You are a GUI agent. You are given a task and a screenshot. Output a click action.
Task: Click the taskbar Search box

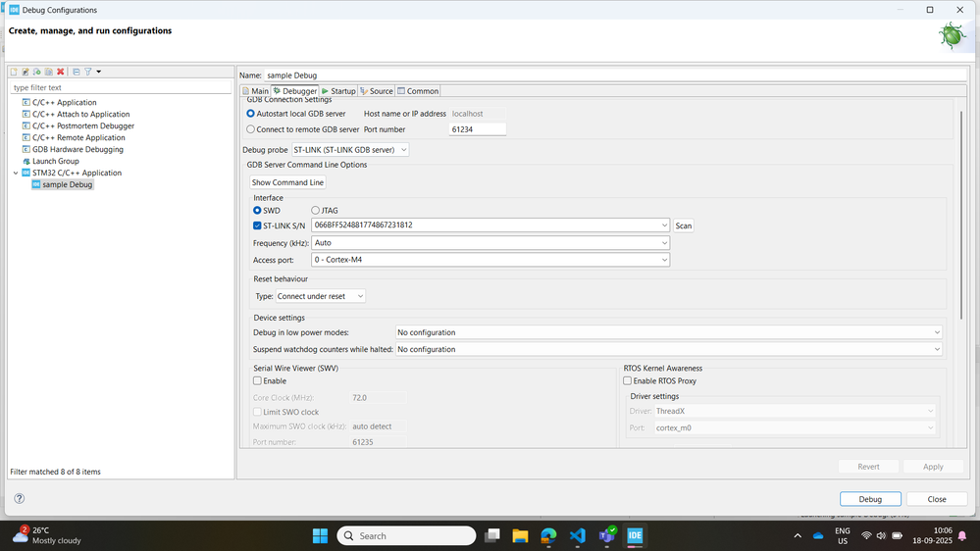point(406,536)
